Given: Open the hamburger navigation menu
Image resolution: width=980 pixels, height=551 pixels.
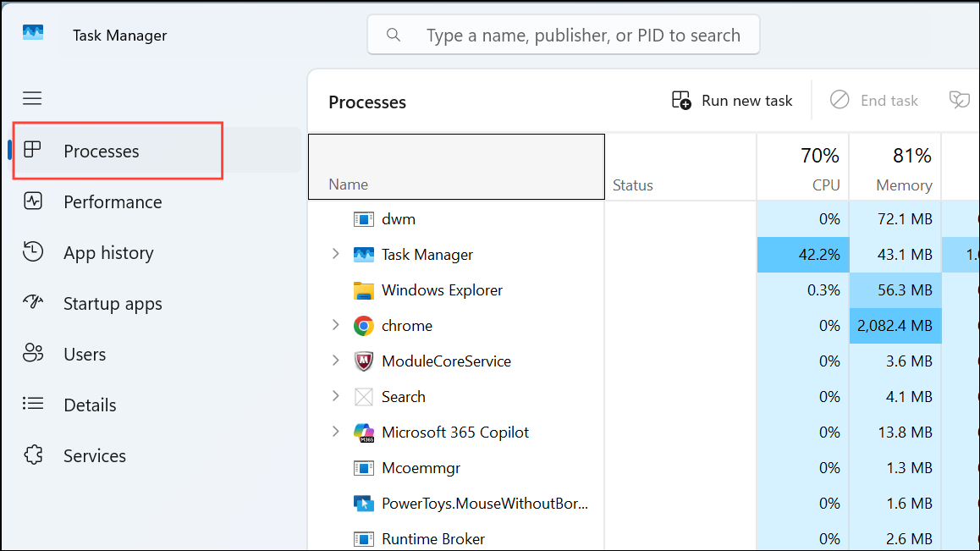Looking at the screenshot, I should coord(32,98).
